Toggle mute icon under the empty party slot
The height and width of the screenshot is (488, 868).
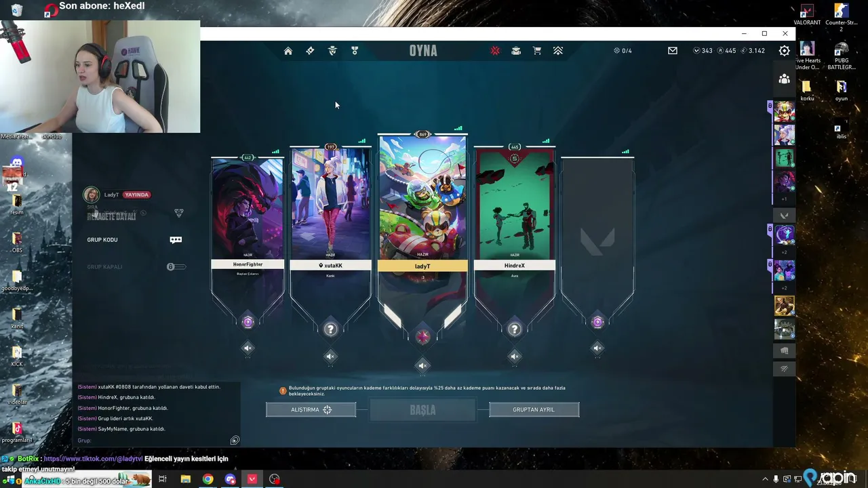(597, 348)
